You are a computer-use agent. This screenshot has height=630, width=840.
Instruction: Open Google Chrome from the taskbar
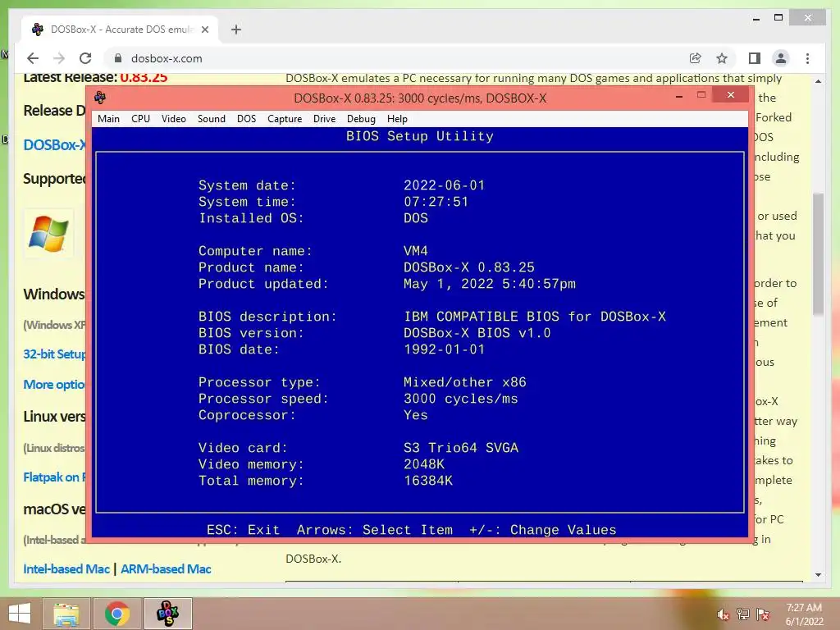116,614
